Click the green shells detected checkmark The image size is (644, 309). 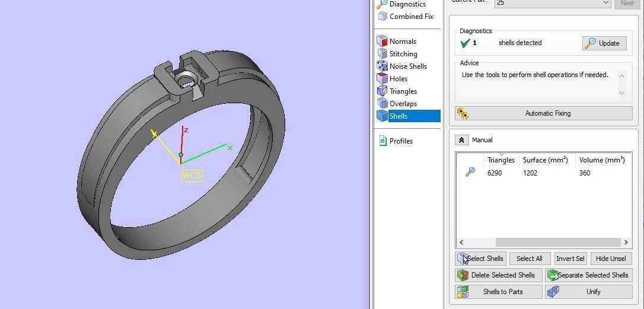466,43
